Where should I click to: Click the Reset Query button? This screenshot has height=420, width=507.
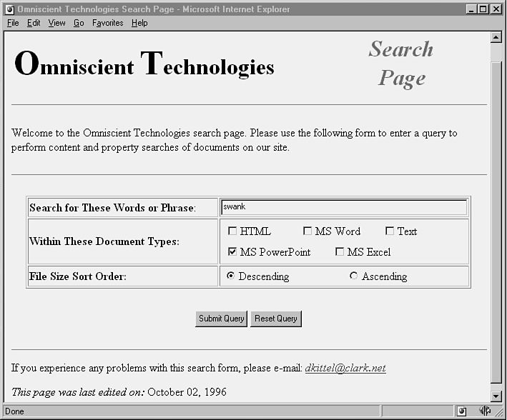276,319
